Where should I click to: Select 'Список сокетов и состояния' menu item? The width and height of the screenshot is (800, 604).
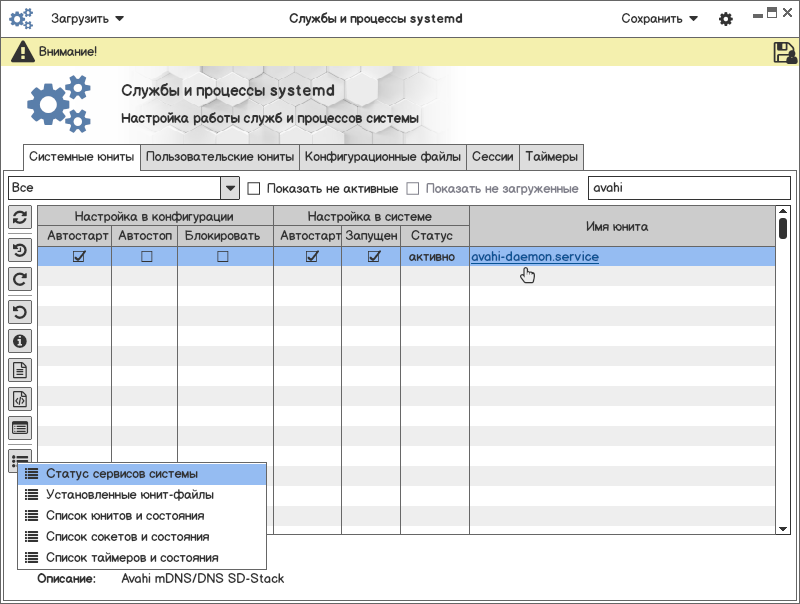coord(127,537)
